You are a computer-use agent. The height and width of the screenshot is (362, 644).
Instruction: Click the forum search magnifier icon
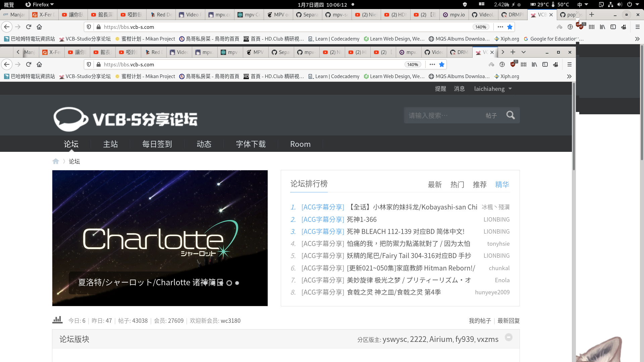(511, 115)
